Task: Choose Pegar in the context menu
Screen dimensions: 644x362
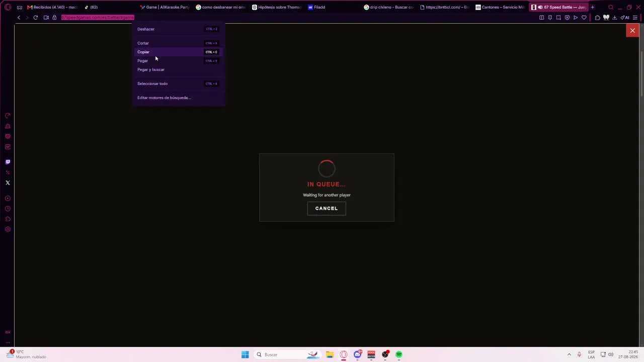Action: (x=178, y=61)
